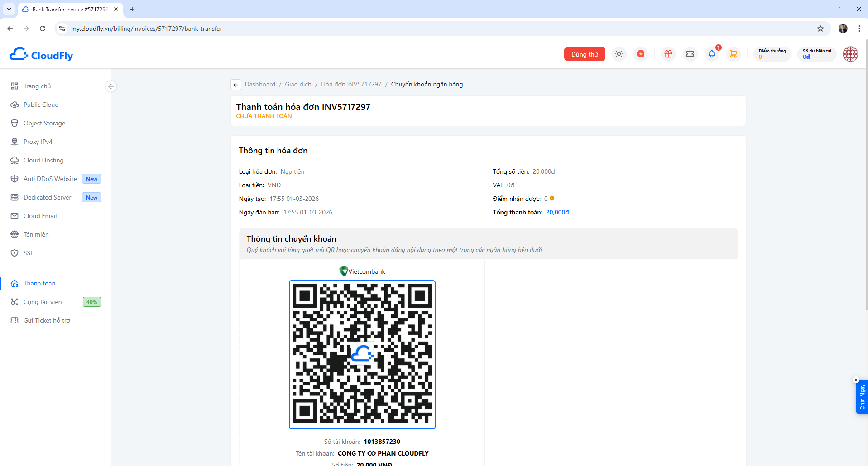This screenshot has width=868, height=466.
Task: Open the tab search dropdown arrow
Action: (x=9, y=9)
